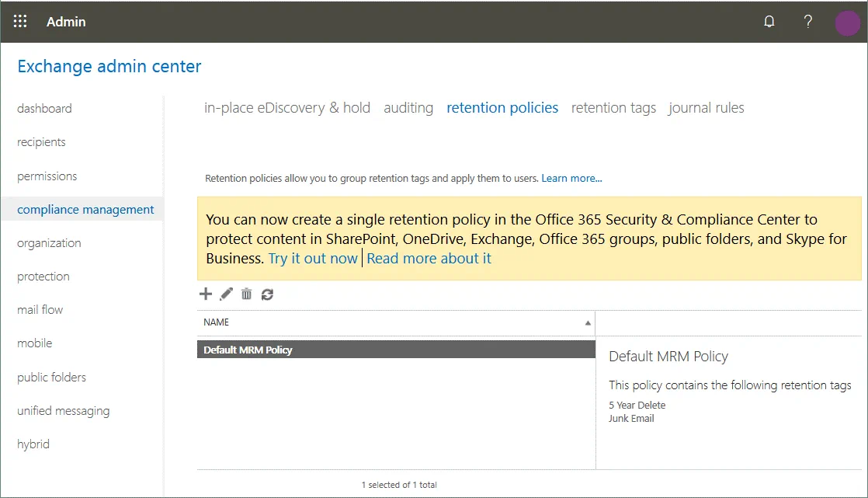Sort the list using NAME column arrow

click(x=588, y=322)
